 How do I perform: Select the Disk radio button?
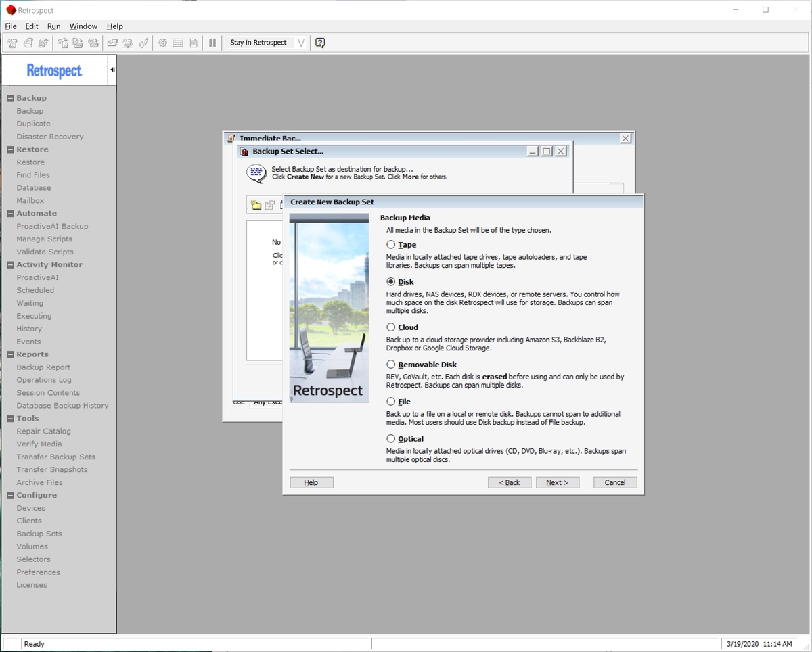pos(391,282)
